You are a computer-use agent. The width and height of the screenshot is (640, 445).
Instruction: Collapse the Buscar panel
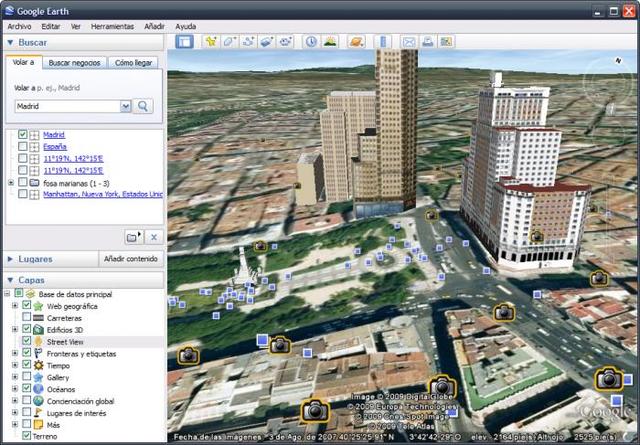coord(10,42)
